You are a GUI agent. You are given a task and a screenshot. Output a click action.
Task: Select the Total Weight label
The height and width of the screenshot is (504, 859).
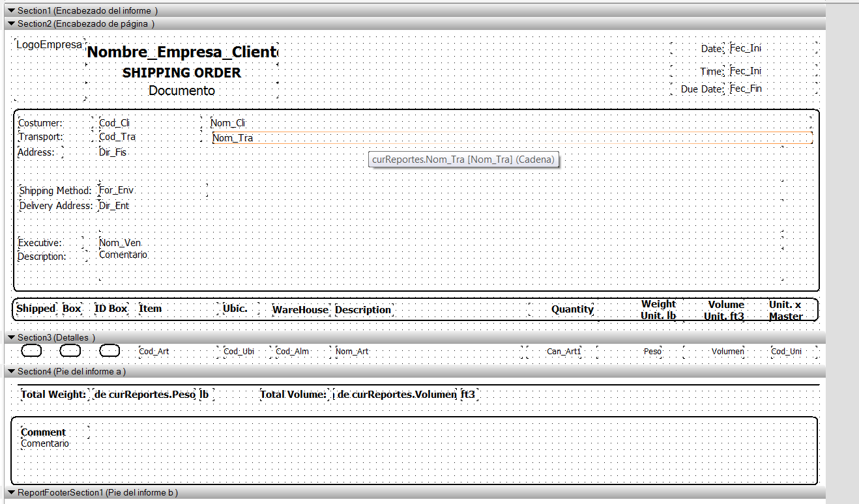point(53,394)
